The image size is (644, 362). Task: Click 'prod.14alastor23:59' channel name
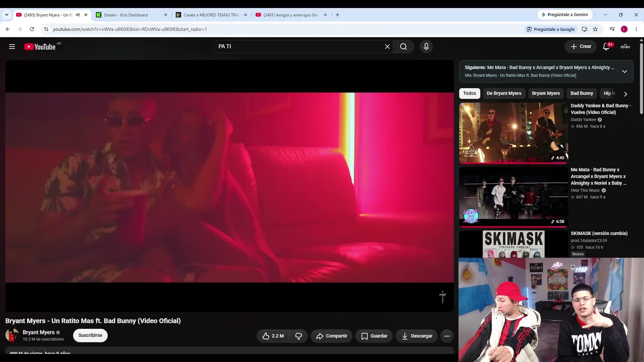(589, 241)
